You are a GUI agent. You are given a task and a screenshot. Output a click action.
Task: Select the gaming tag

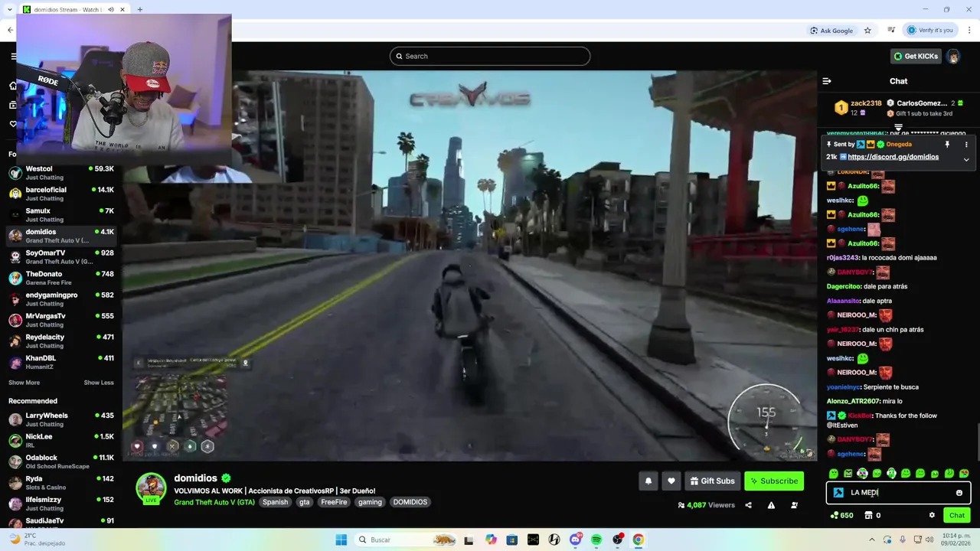(x=370, y=502)
